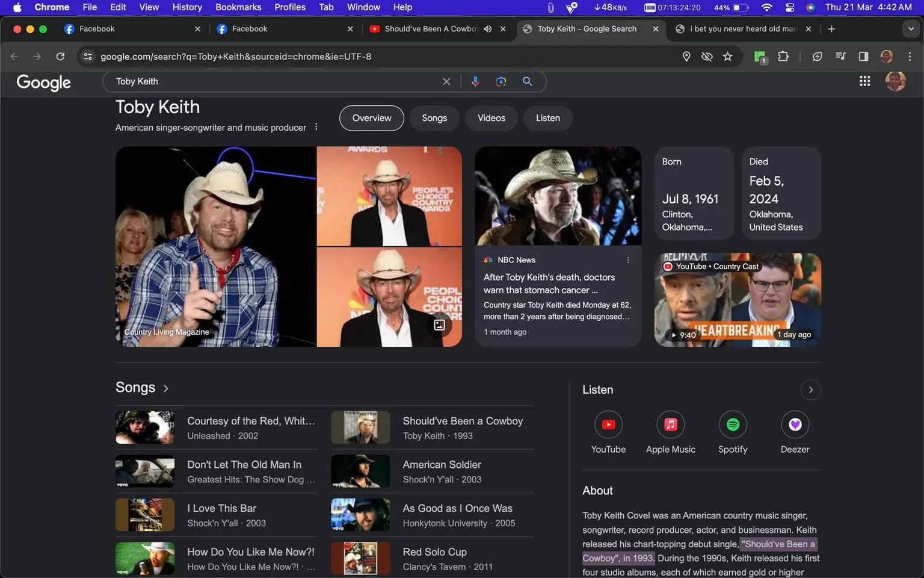Start a voice search with the microphone

click(475, 81)
